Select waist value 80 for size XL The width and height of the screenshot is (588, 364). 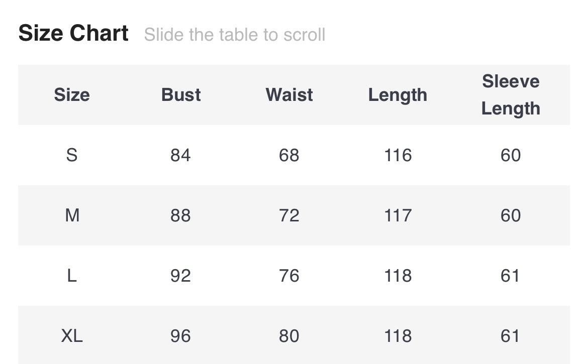289,336
